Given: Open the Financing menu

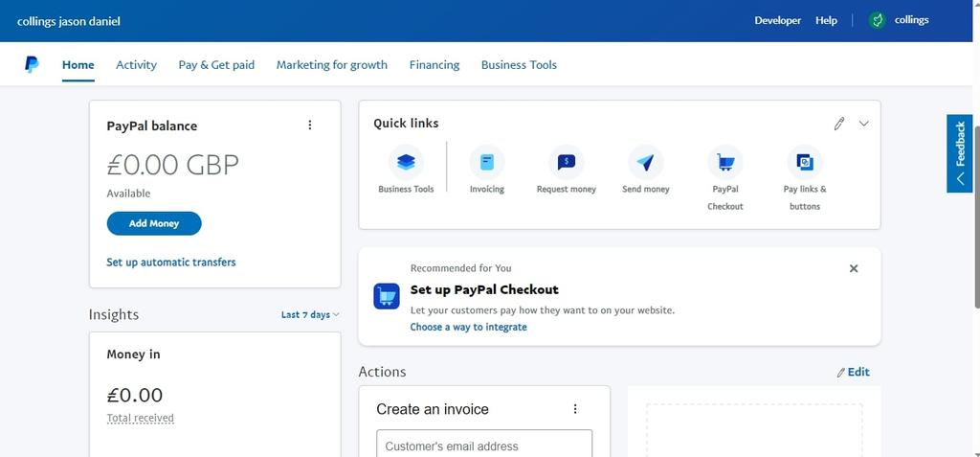Looking at the screenshot, I should click(434, 64).
